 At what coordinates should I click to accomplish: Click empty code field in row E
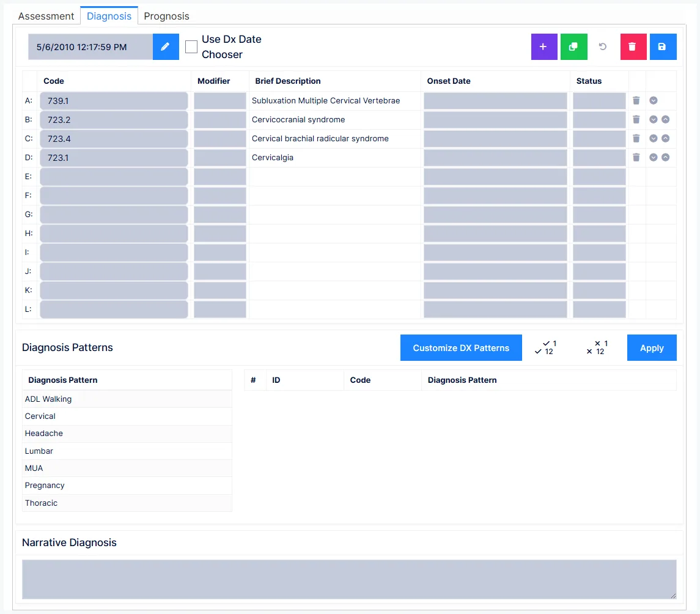(114, 177)
